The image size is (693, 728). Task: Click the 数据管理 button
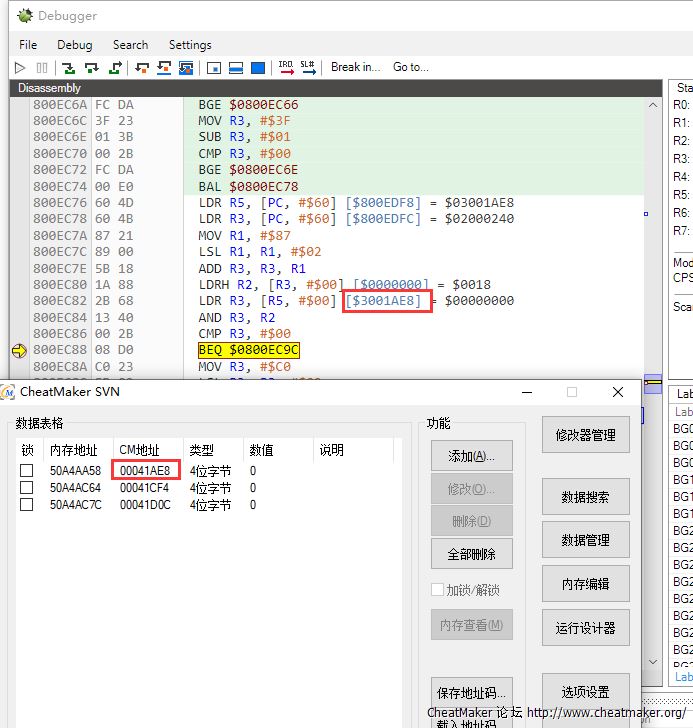586,540
